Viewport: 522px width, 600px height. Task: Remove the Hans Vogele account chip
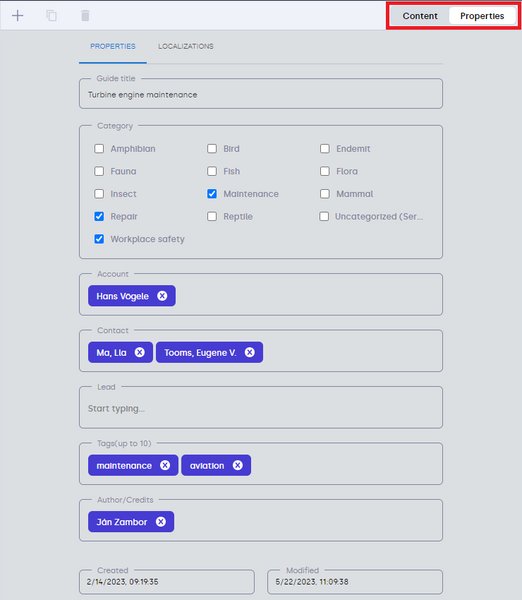tap(162, 296)
